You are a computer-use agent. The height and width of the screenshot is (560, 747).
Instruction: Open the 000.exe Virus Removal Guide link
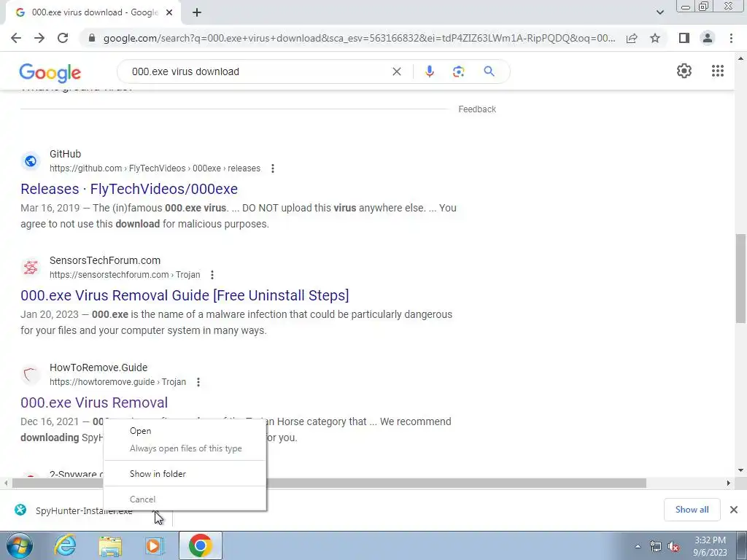tap(185, 295)
